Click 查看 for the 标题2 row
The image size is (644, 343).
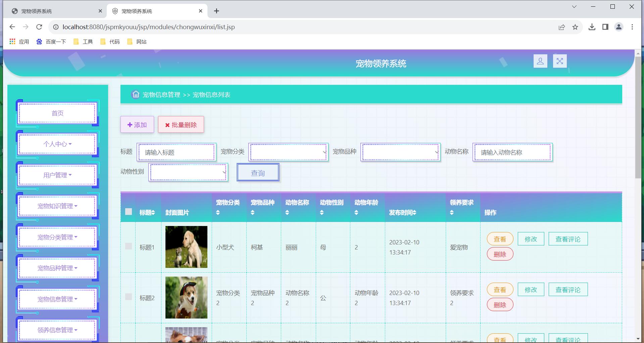point(500,290)
